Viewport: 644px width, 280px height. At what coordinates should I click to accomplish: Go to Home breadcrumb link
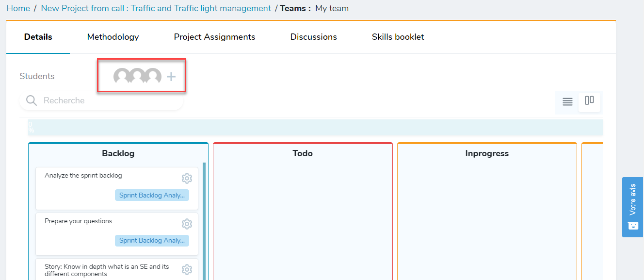coord(18,8)
